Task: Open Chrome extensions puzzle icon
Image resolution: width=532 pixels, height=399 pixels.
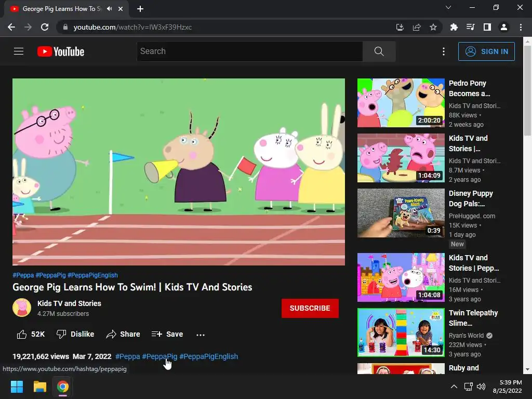Action: (x=454, y=27)
